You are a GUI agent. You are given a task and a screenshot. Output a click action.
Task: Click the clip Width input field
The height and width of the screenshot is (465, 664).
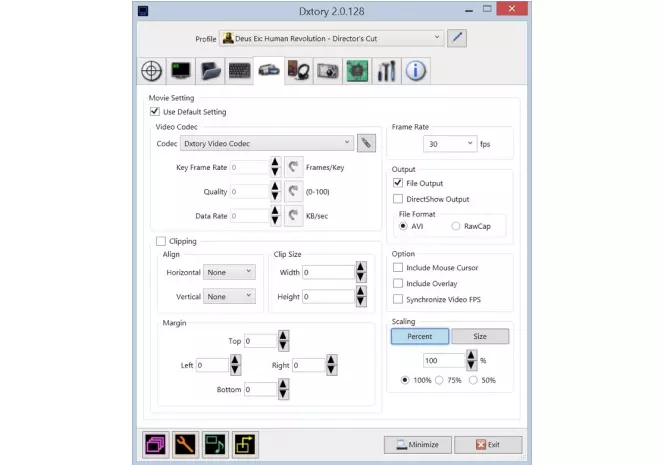[x=328, y=272]
